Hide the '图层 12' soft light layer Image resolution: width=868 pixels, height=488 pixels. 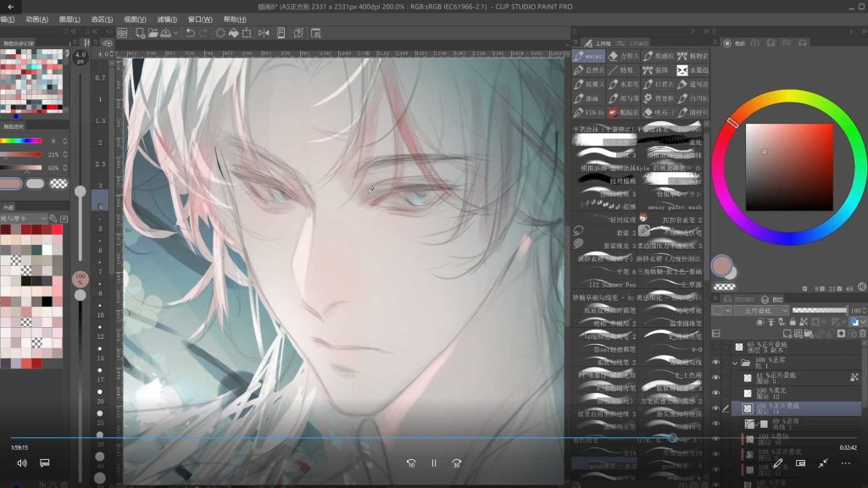[x=715, y=393]
